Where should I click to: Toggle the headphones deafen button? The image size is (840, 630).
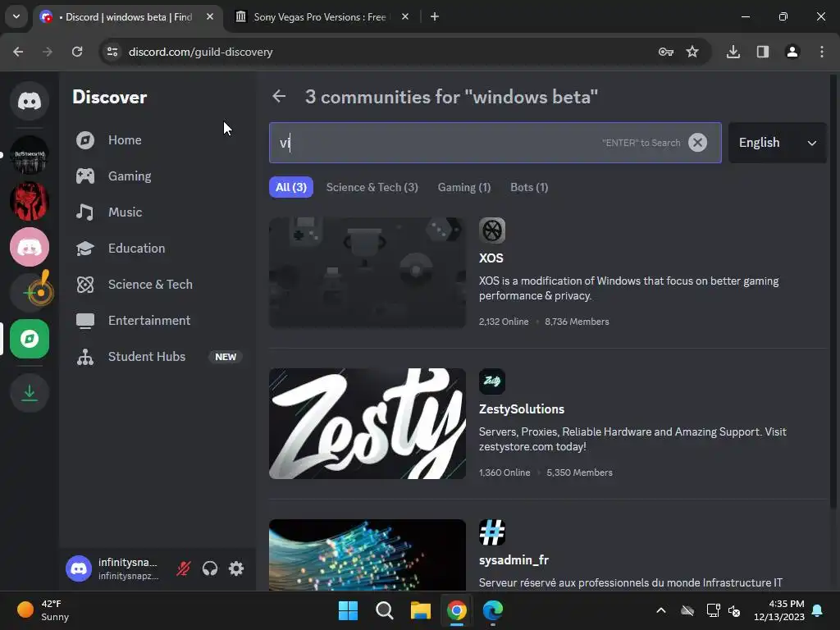click(210, 568)
